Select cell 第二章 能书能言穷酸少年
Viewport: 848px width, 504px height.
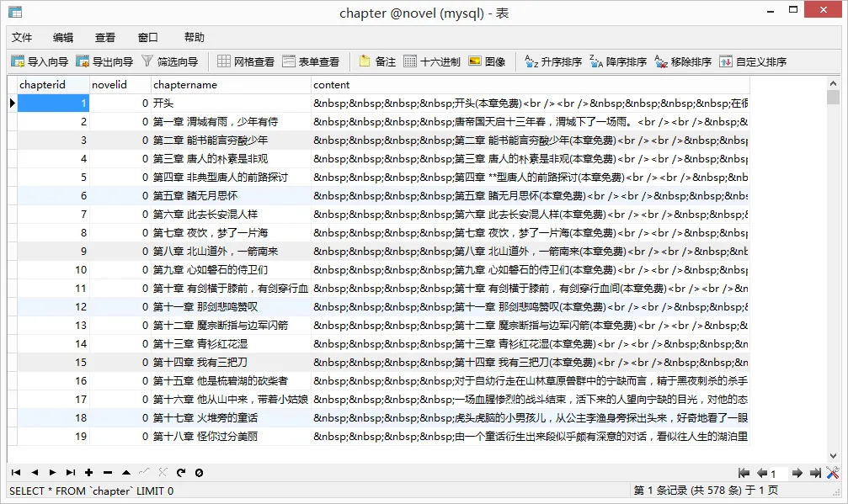tap(231, 140)
